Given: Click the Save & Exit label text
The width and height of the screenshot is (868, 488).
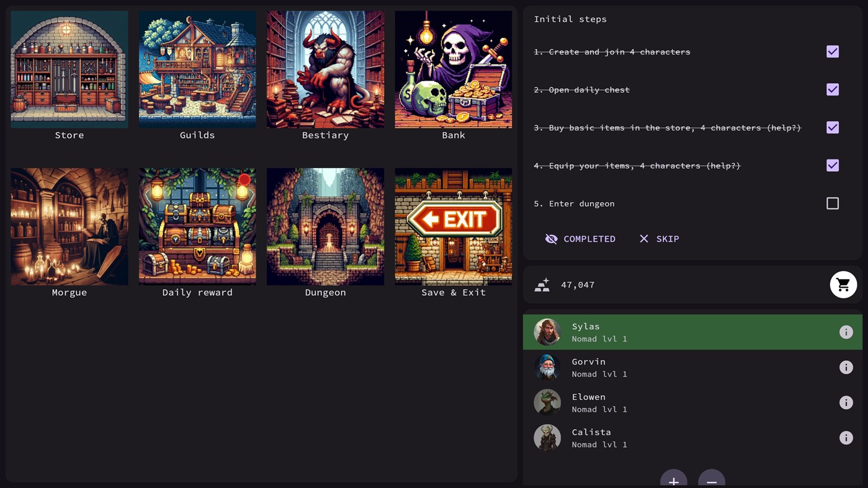Looking at the screenshot, I should (454, 292).
